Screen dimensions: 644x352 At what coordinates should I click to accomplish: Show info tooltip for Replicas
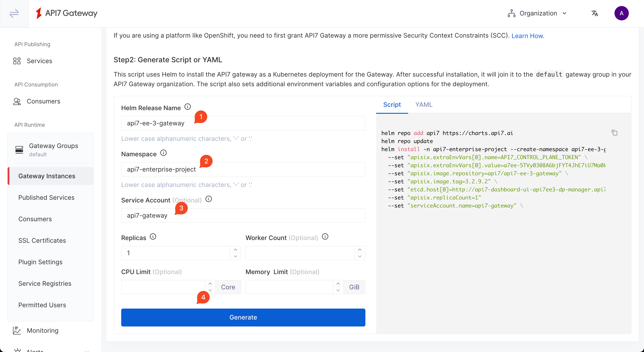(x=153, y=237)
